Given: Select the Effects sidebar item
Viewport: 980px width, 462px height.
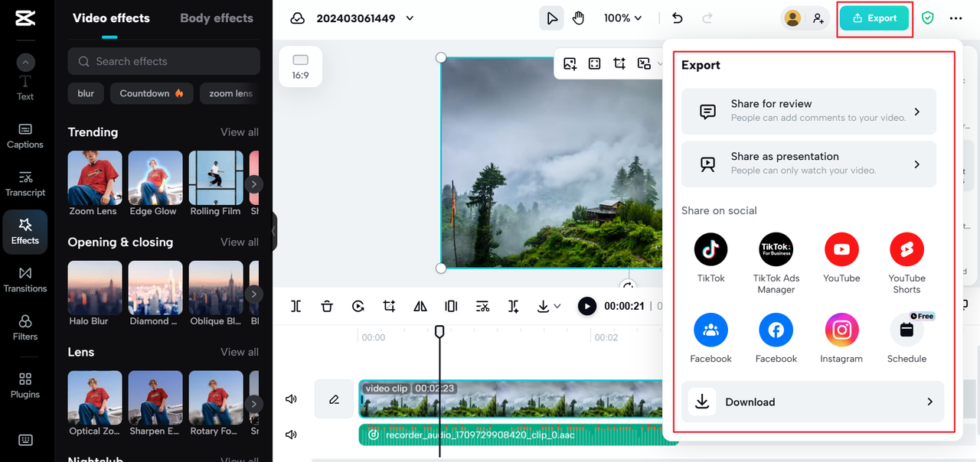Looking at the screenshot, I should 25,232.
